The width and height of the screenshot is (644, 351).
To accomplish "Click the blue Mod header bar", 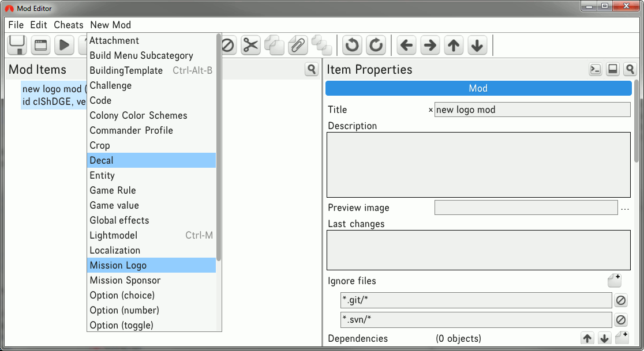I will pyautogui.click(x=478, y=88).
